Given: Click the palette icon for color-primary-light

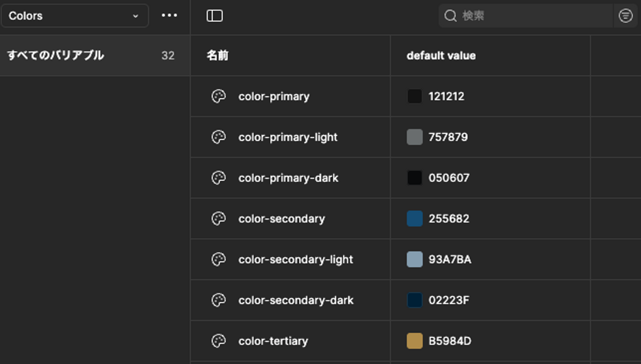Looking at the screenshot, I should 219,137.
